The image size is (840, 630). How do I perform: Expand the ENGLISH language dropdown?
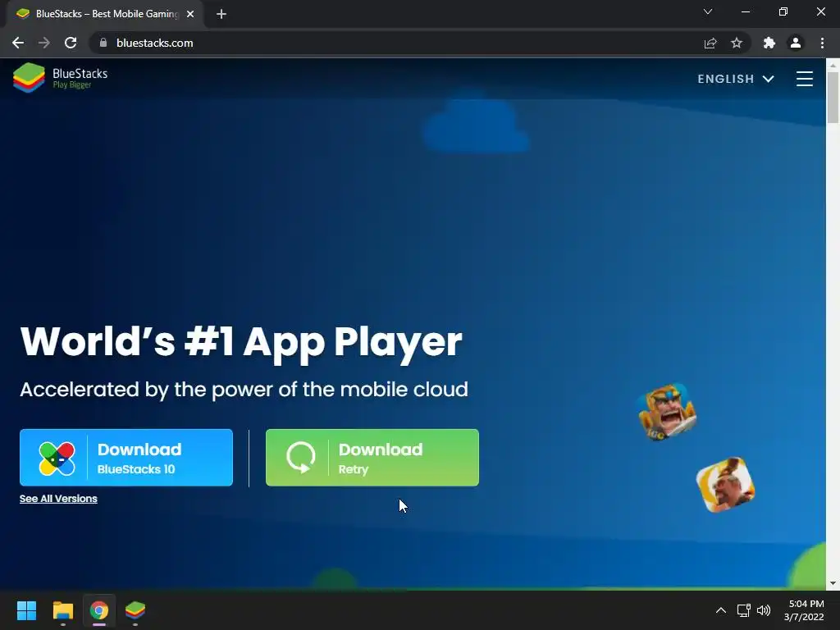pyautogui.click(x=736, y=79)
